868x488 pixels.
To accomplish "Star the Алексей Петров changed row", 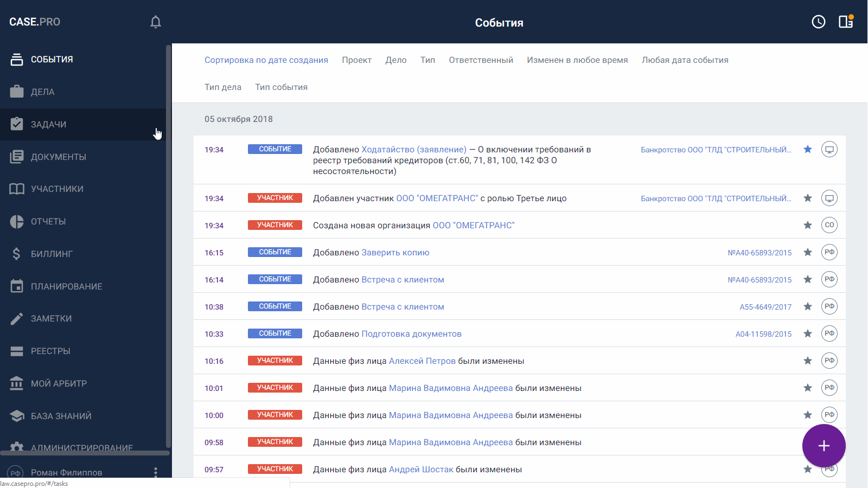I will click(x=808, y=361).
